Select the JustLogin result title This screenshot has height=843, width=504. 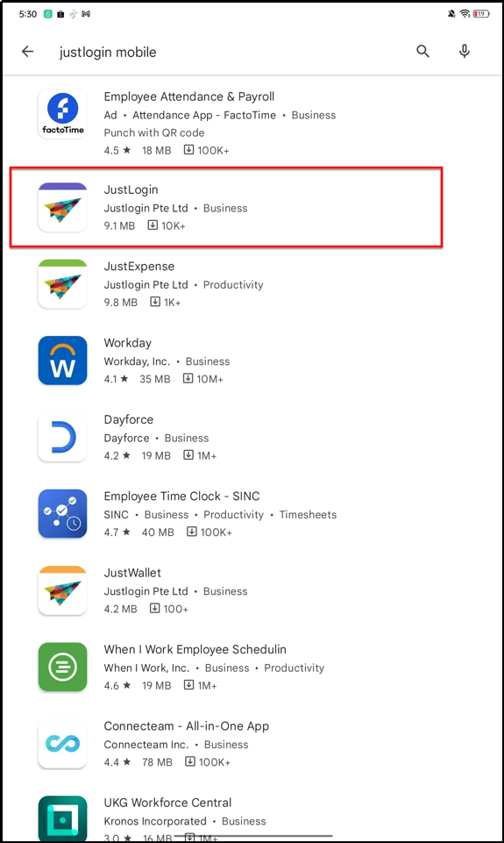point(131,189)
